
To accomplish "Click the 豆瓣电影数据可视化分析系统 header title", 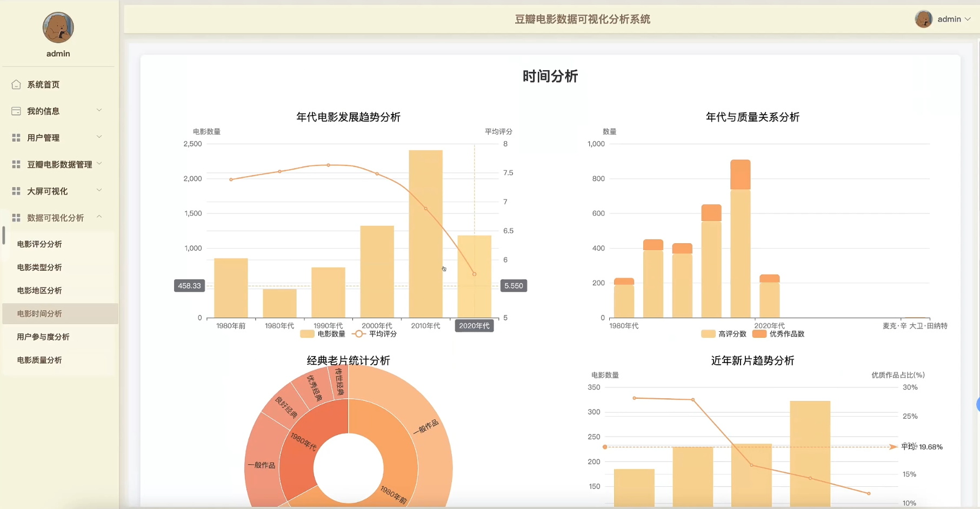I will [x=582, y=19].
